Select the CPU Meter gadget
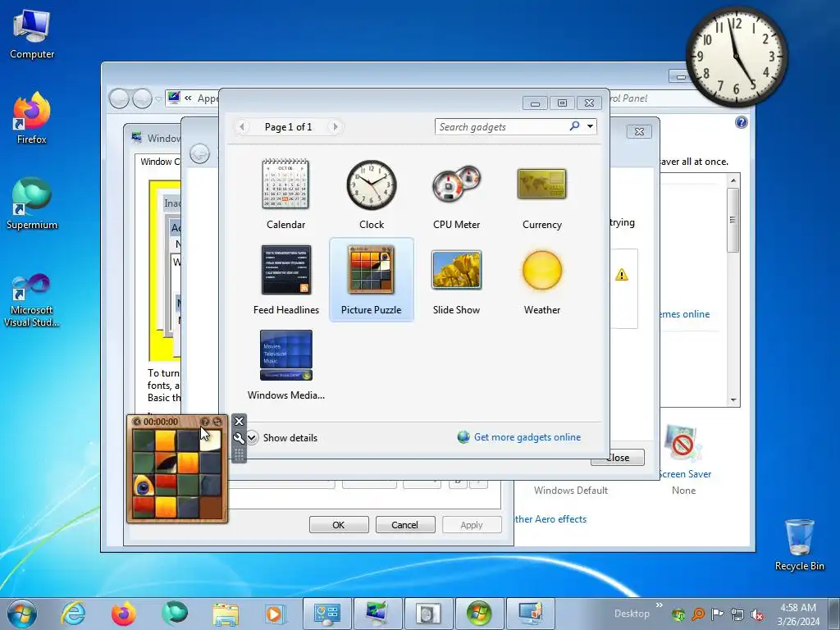The image size is (840, 630). [x=456, y=194]
